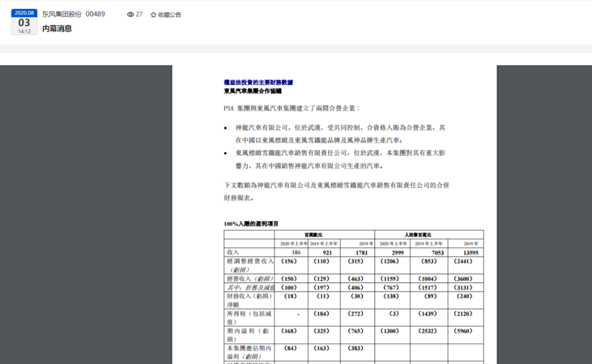The image size is (592, 364).
Task: Click the 經營收入（虧損）row label
Action: click(x=250, y=278)
